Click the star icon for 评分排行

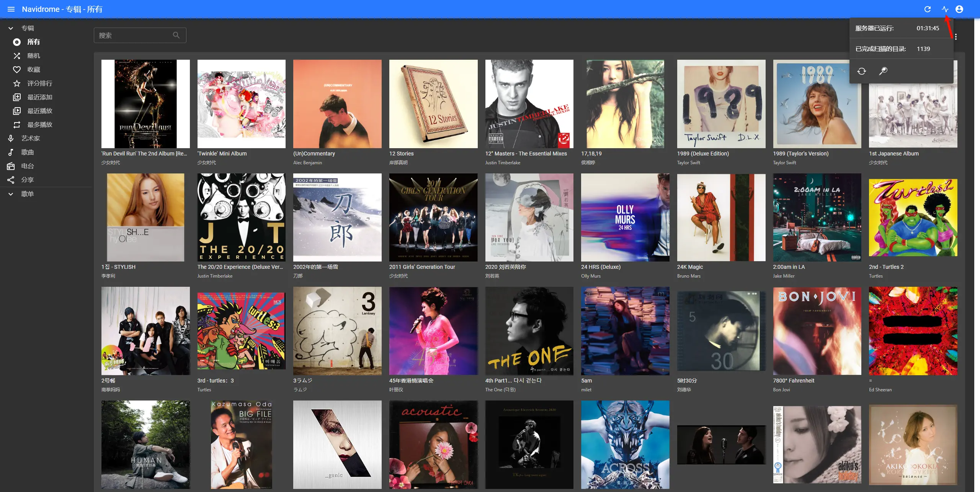coord(17,83)
